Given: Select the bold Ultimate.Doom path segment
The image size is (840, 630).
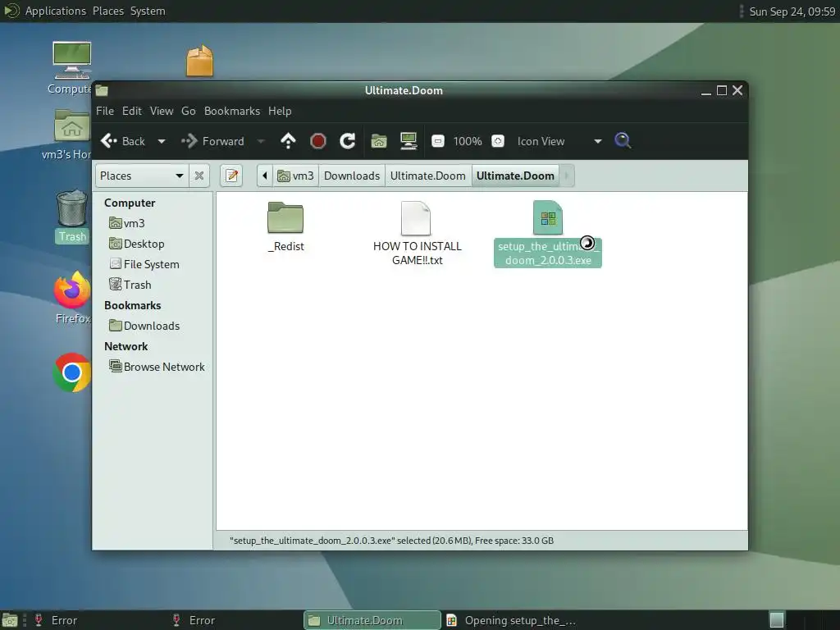Looking at the screenshot, I should (x=515, y=176).
